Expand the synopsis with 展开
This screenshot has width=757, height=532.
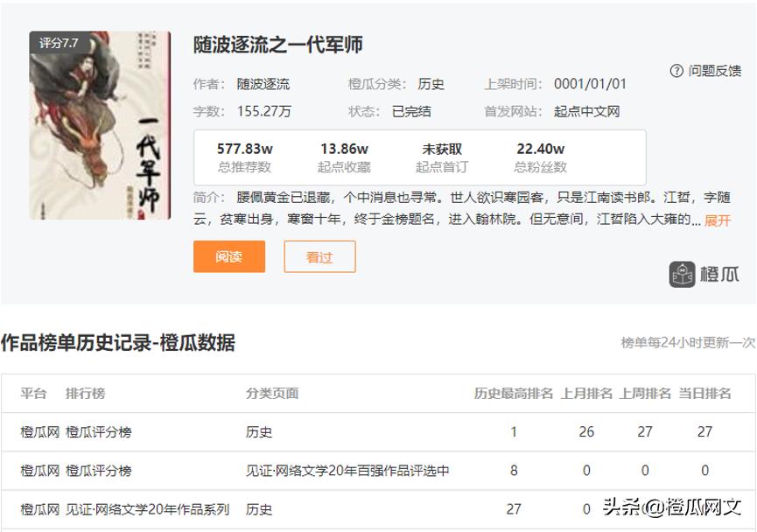pos(717,220)
